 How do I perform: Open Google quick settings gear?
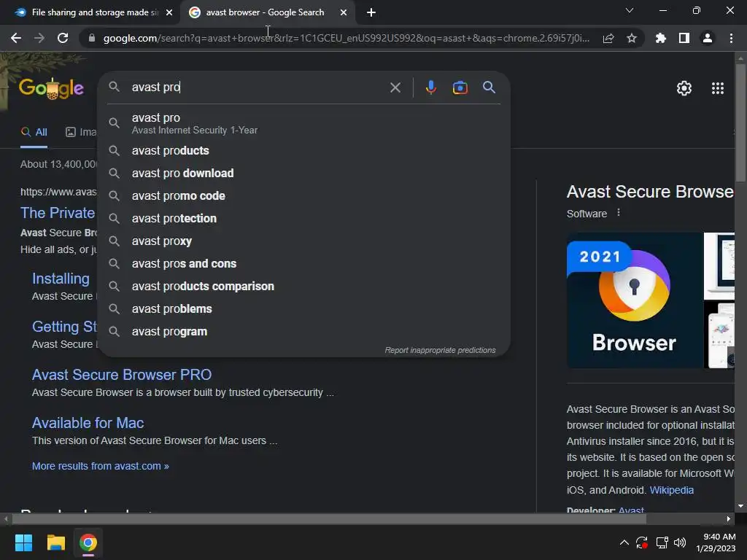[x=684, y=88]
